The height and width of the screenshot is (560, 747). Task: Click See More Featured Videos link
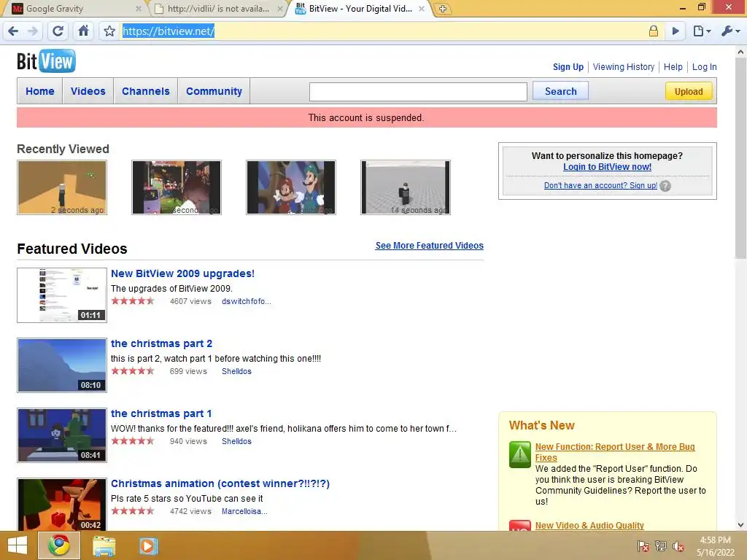429,245
